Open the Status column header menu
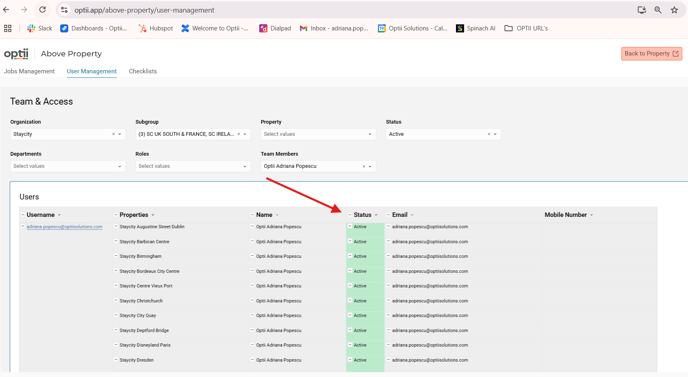Viewport: 688px width, 377px height. pyautogui.click(x=376, y=215)
